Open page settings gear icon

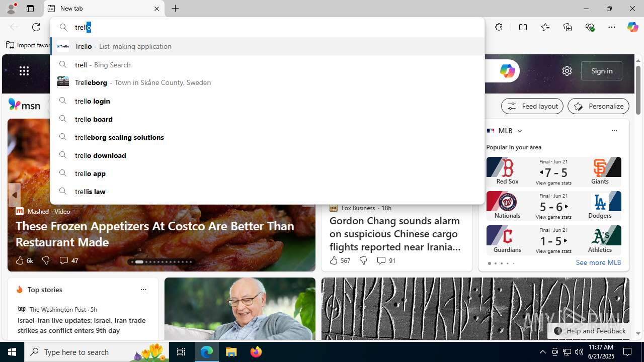[x=567, y=71]
